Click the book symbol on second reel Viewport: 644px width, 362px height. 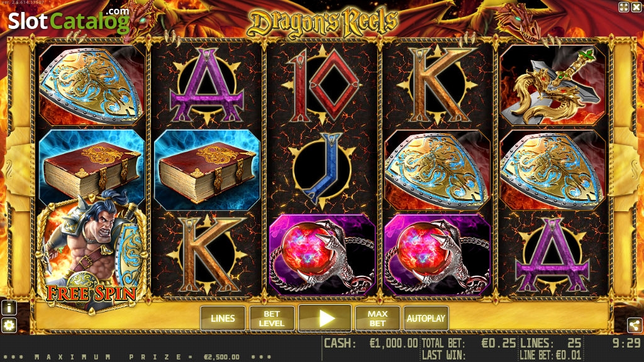[x=207, y=170]
